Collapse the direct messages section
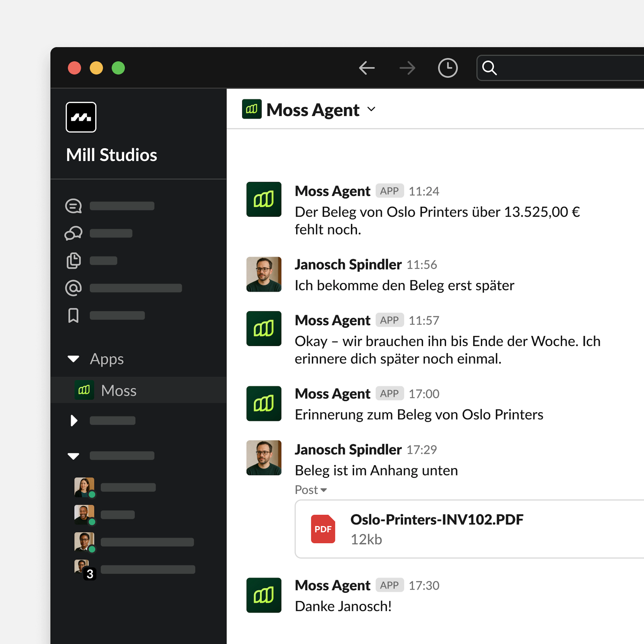The image size is (644, 644). pyautogui.click(x=73, y=456)
